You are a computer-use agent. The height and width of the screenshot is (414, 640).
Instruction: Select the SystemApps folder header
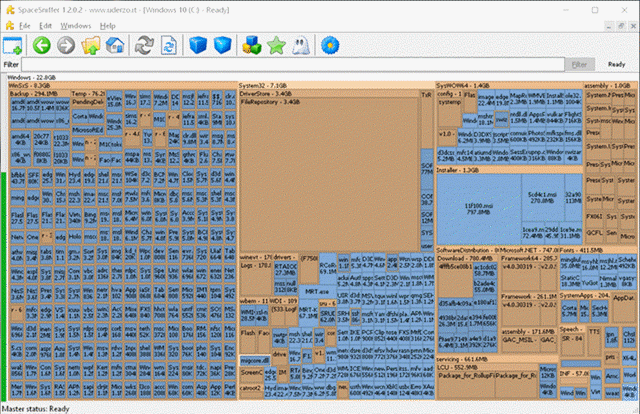[x=585, y=295]
